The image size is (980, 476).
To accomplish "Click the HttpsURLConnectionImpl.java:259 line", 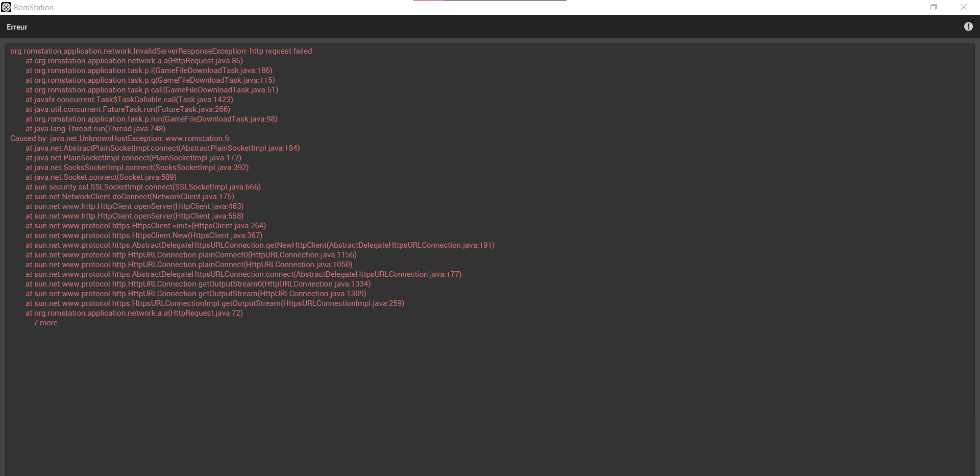I will (x=215, y=303).
